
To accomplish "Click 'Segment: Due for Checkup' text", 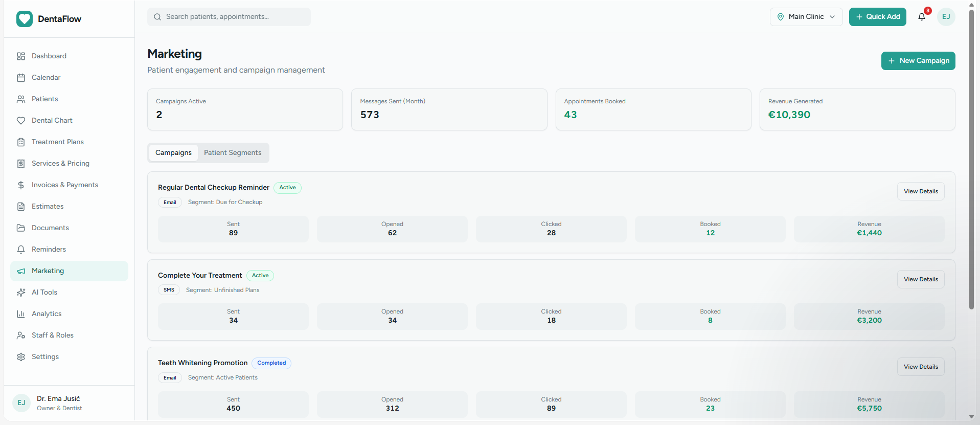I will [x=225, y=203].
